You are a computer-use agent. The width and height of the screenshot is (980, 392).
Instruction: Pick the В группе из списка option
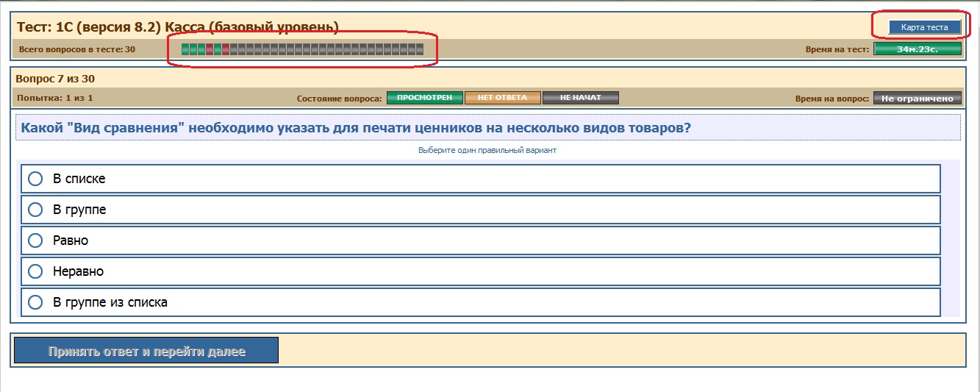coord(481,302)
